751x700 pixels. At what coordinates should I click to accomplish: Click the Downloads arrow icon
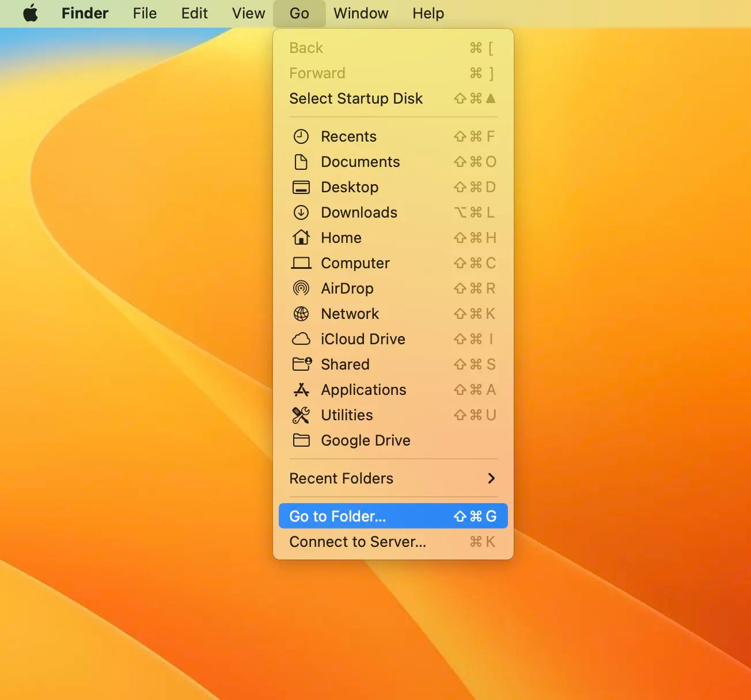301,212
